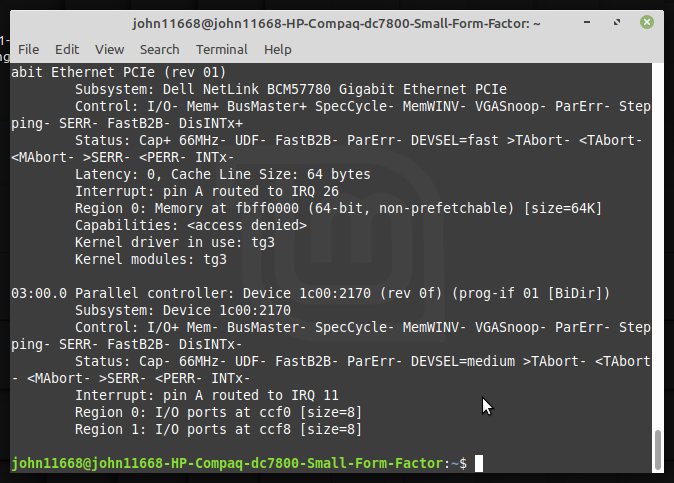Click the "Kernel driver in use: tg3" line
674x483 pixels.
(159, 242)
